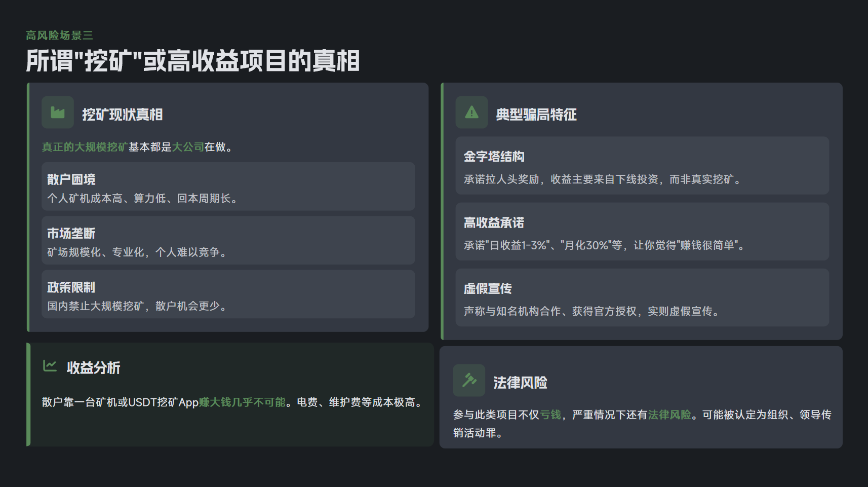Click the gavel icon beside 法律风险
Screen dimensions: 868x487
(469, 380)
